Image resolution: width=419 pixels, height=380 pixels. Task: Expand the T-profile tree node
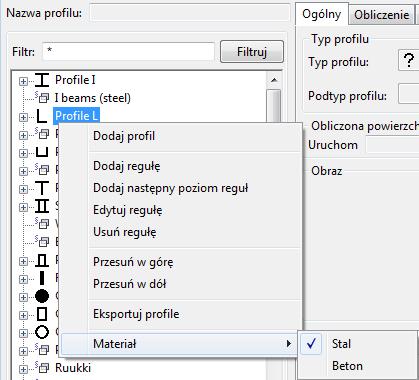click(x=23, y=189)
